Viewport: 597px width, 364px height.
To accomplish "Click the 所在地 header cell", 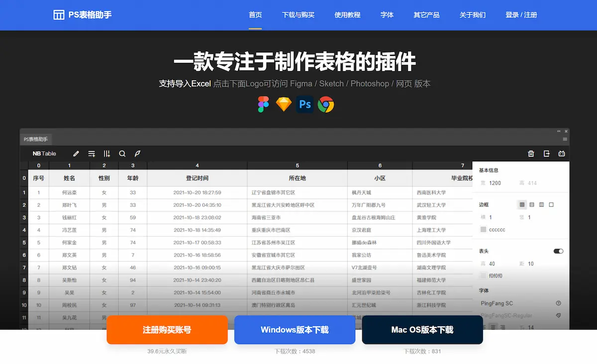I will (x=297, y=178).
